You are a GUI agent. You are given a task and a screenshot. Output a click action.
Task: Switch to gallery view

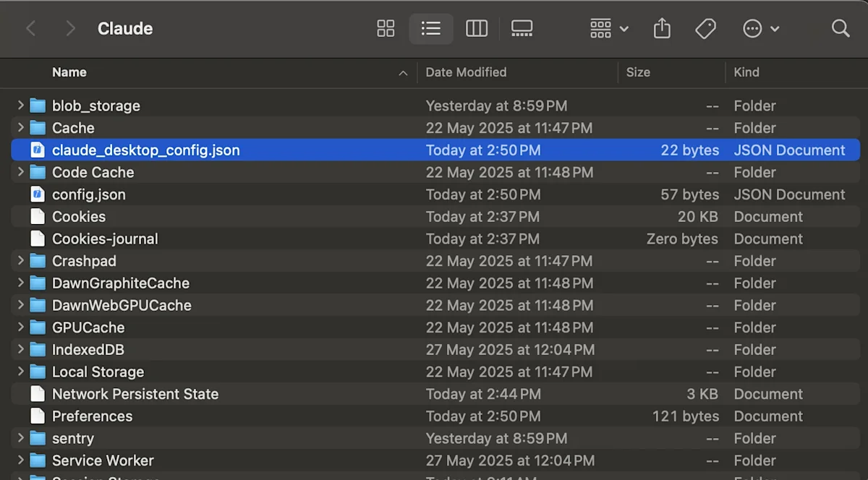(x=522, y=28)
